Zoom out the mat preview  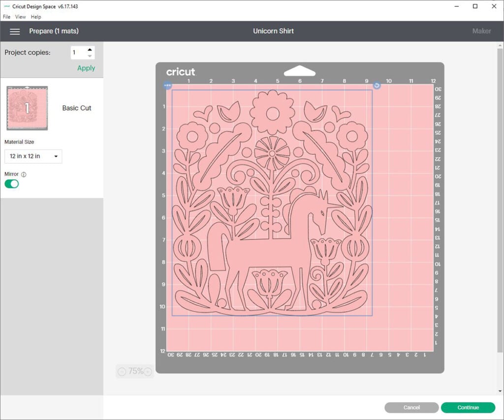pyautogui.click(x=122, y=372)
